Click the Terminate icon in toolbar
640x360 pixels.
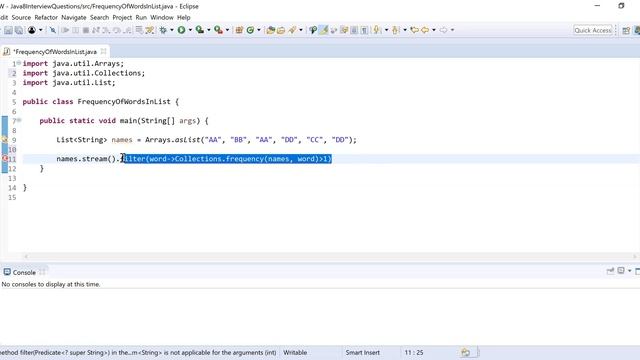coord(86,30)
